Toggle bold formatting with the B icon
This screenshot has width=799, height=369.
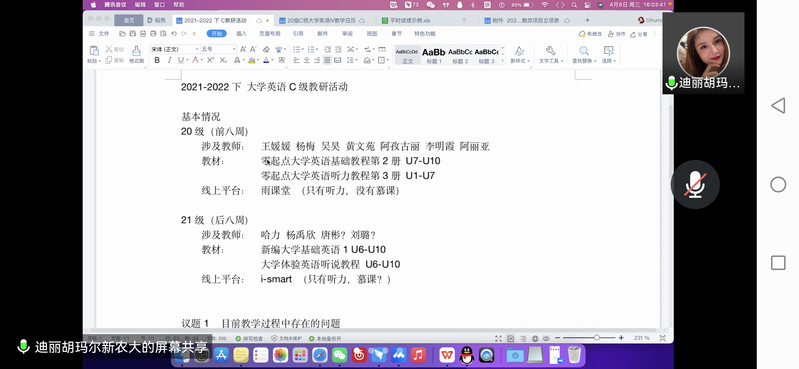pos(157,60)
